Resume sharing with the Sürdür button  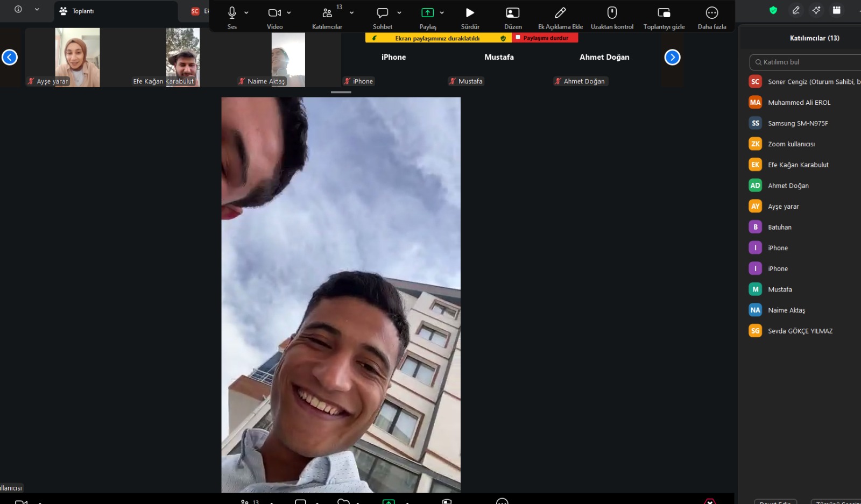point(470,13)
